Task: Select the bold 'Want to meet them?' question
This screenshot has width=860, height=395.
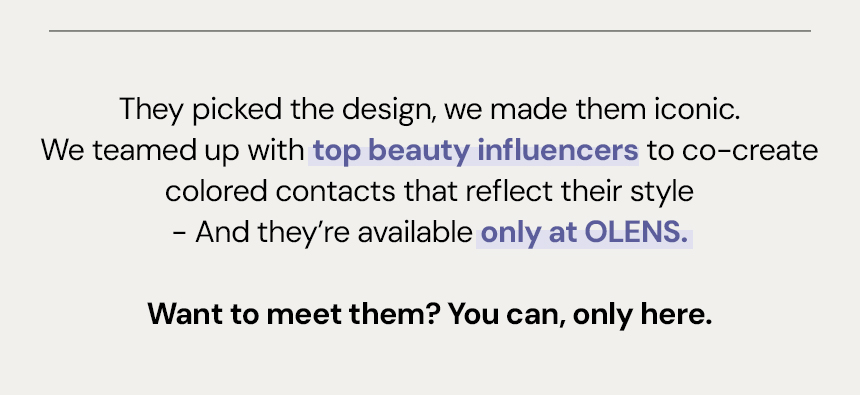Action: tap(294, 314)
